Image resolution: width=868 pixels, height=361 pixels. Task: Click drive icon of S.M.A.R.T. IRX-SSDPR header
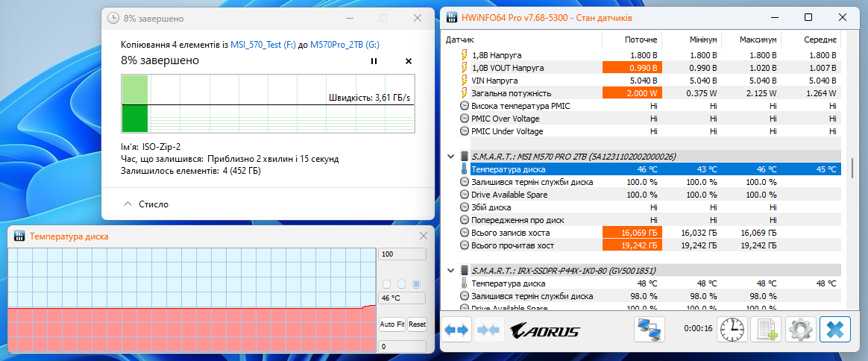464,271
